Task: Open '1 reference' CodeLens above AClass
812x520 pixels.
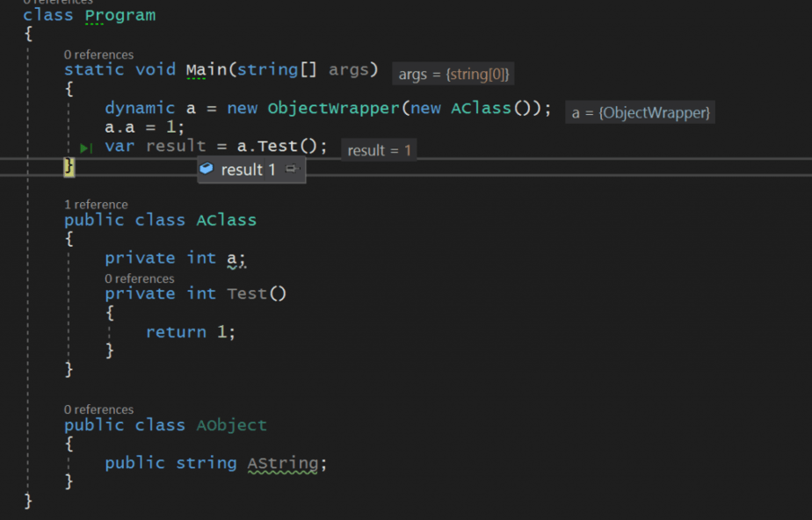Action: click(96, 204)
